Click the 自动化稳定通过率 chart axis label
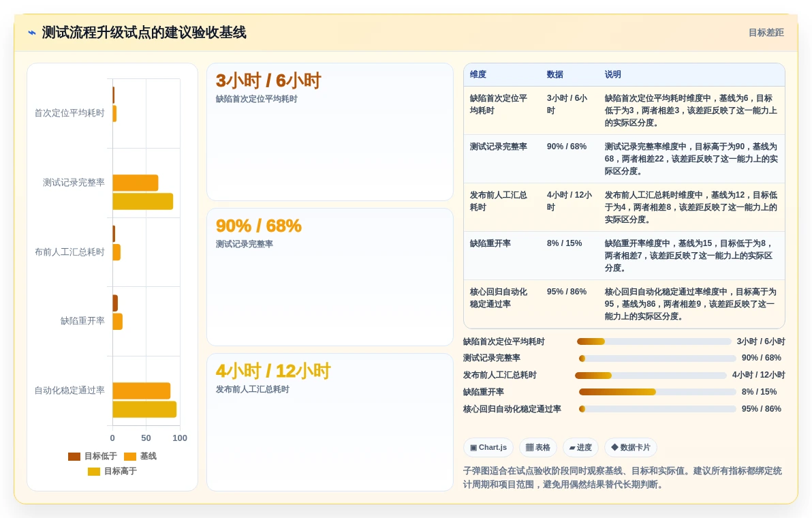812x518 pixels. (69, 391)
